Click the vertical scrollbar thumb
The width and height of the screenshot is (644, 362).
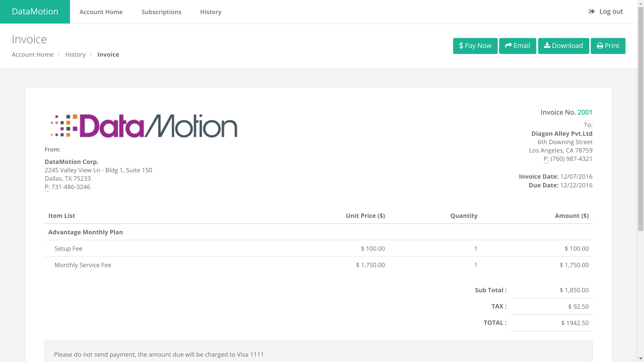641,119
